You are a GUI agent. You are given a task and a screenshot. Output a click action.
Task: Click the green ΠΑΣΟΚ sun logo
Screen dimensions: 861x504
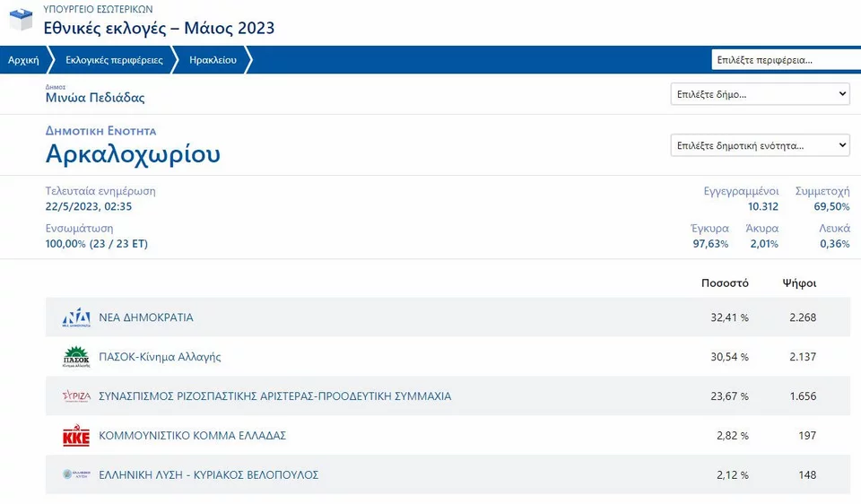click(x=76, y=357)
